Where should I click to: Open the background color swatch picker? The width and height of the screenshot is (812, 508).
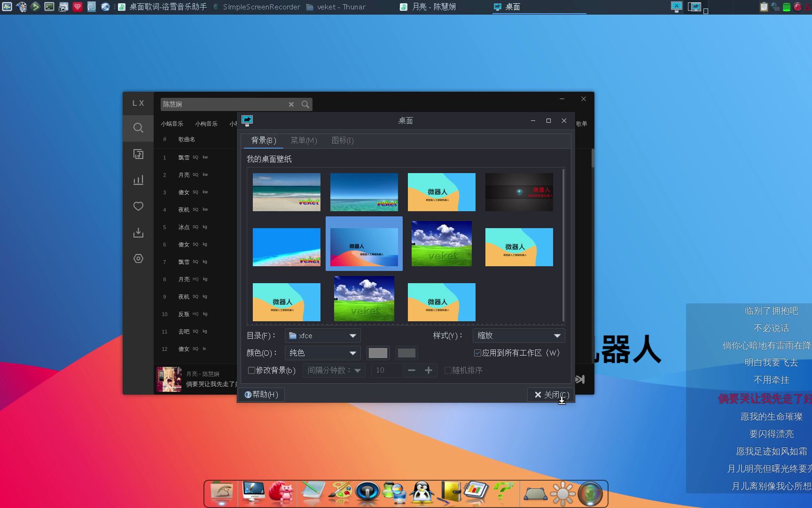[378, 353]
